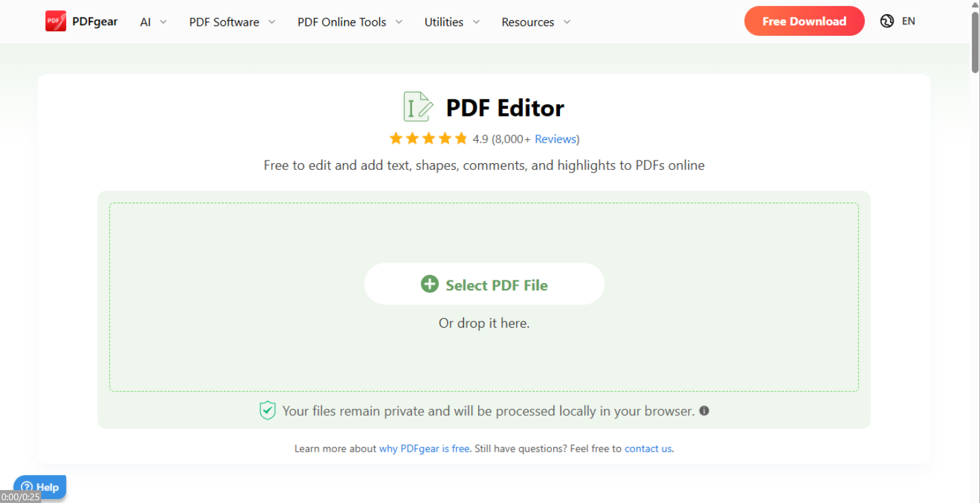Open the 'contact us' link
Viewport: 980px width, 503px height.
[x=648, y=448]
